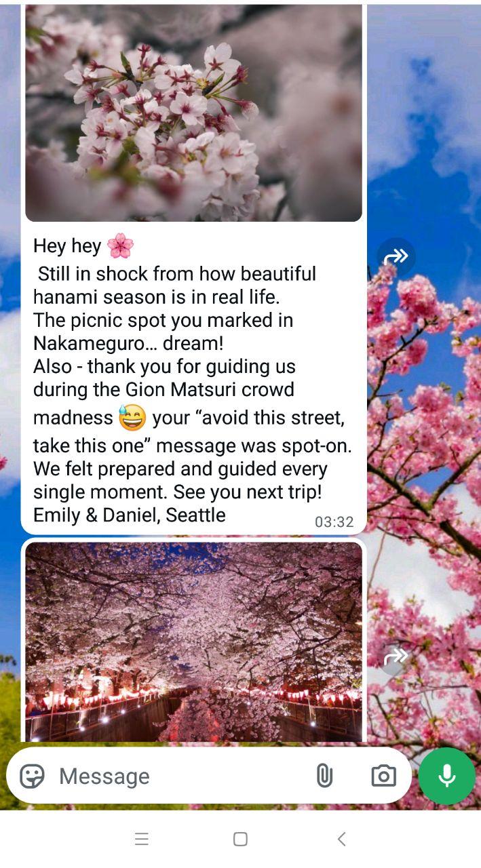The image size is (481, 868).
Task: Tap the sweat-smile emoji after madness
Action: coord(132,418)
